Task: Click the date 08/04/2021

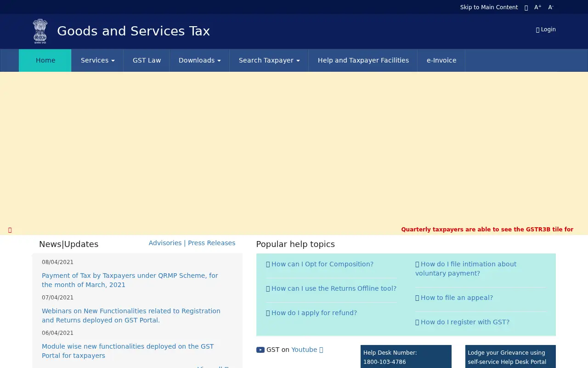Action: point(57,262)
